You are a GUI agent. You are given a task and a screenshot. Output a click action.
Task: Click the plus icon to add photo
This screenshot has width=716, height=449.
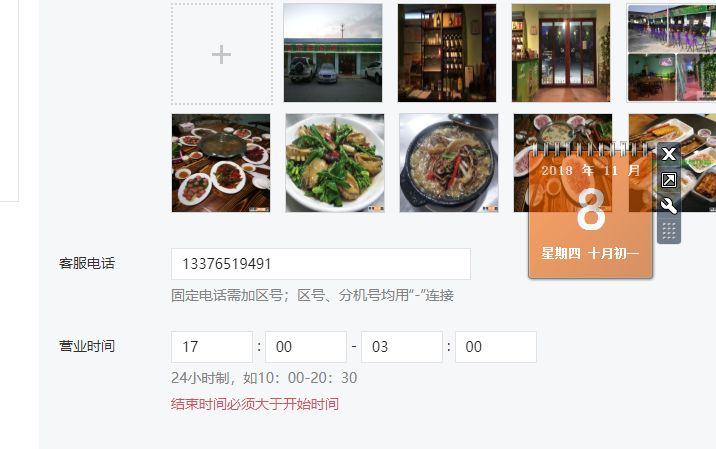coord(221,54)
